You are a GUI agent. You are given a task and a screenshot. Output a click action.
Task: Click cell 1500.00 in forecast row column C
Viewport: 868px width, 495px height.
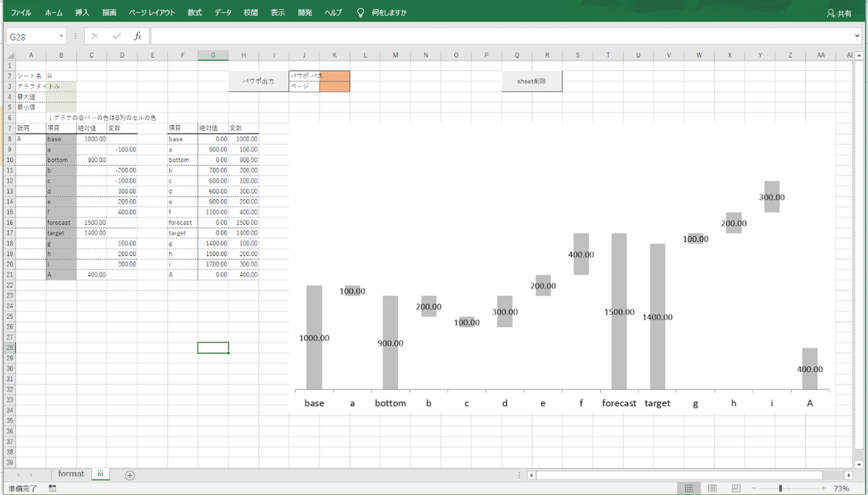[91, 223]
